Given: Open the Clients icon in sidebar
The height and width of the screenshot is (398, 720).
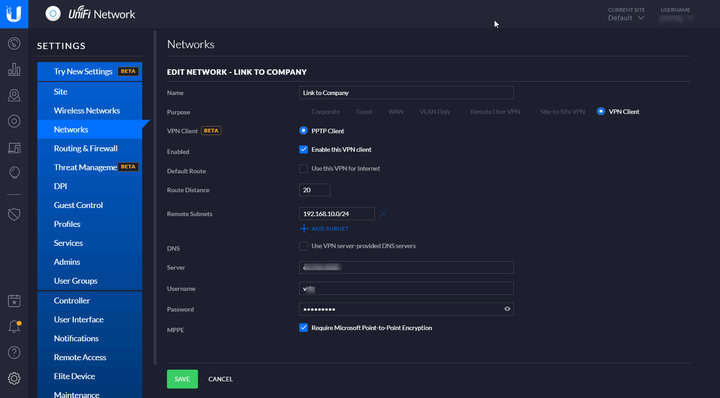Looking at the screenshot, I should (14, 148).
